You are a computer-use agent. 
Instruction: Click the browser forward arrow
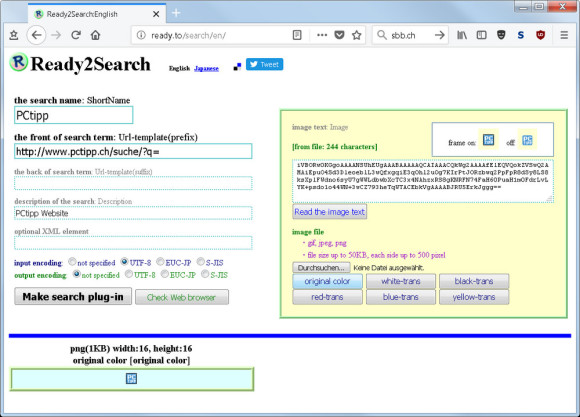click(x=56, y=35)
